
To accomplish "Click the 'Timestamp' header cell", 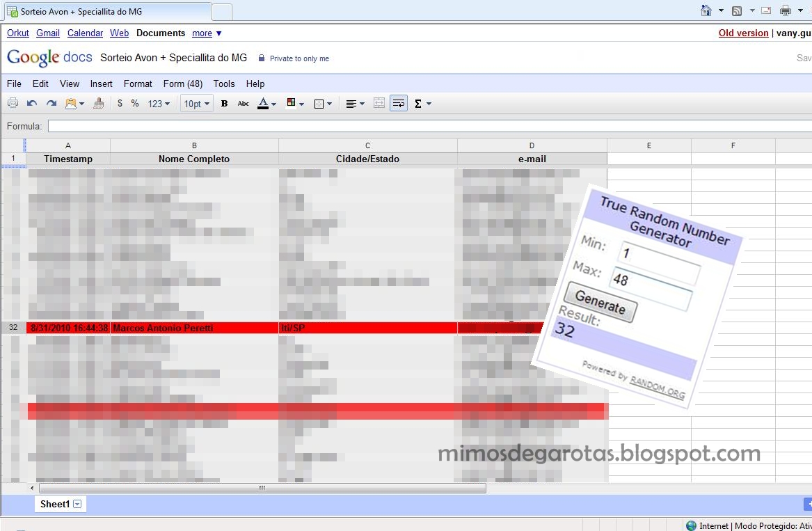I will point(67,159).
